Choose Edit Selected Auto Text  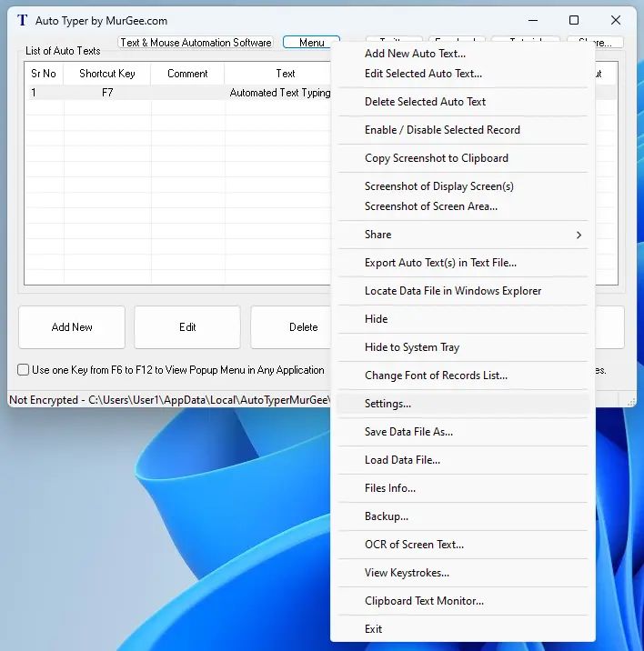(463, 74)
